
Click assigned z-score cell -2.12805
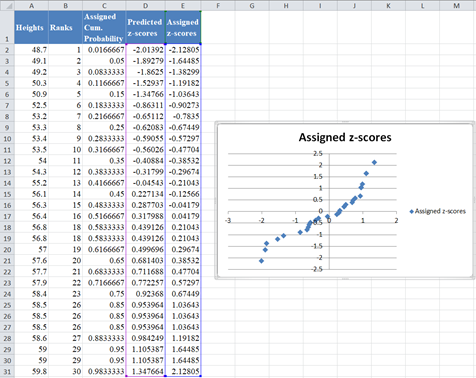coord(183,50)
